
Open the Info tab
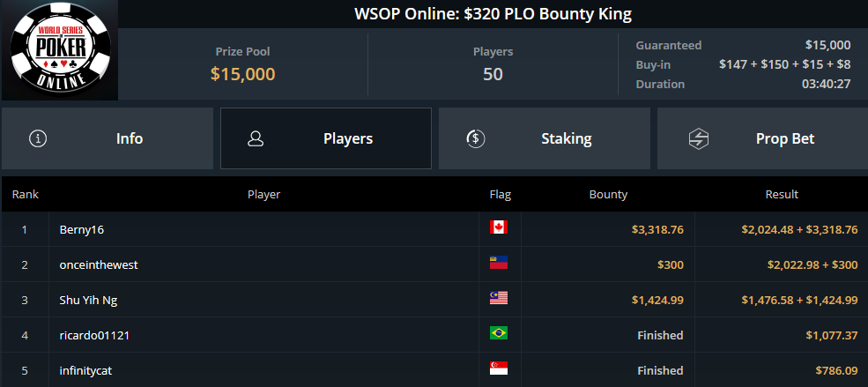click(108, 138)
